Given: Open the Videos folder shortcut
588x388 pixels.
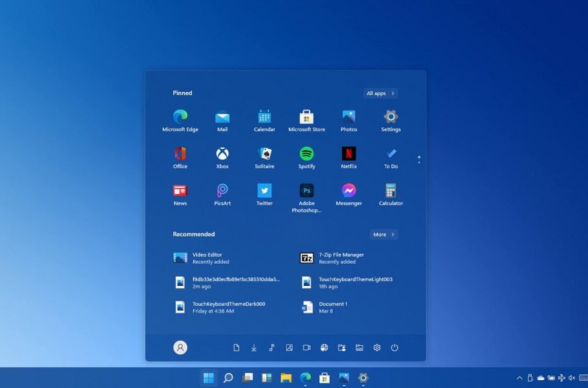Looking at the screenshot, I should tap(307, 347).
